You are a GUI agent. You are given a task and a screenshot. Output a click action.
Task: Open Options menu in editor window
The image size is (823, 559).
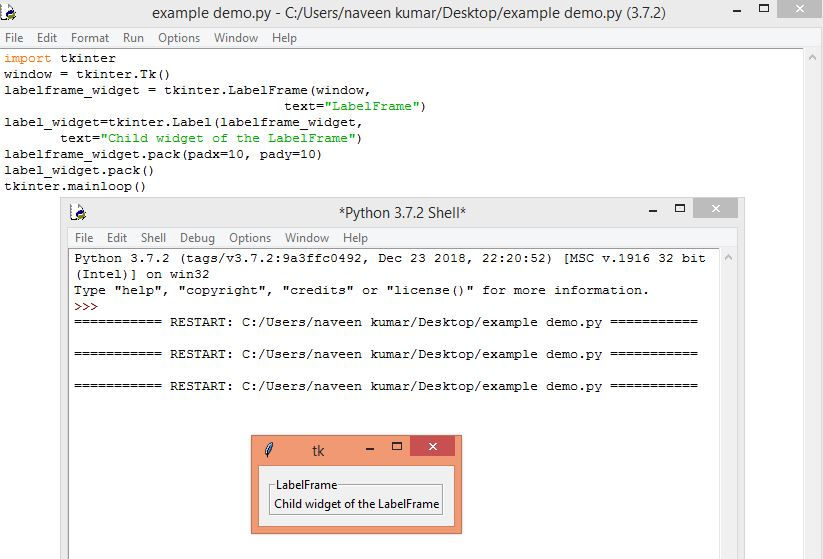pyautogui.click(x=179, y=38)
